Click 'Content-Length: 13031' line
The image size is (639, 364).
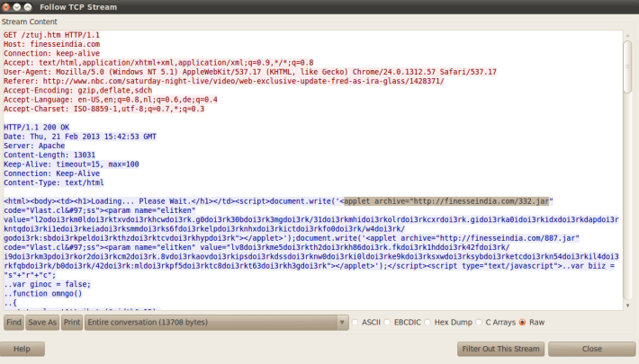pos(49,155)
